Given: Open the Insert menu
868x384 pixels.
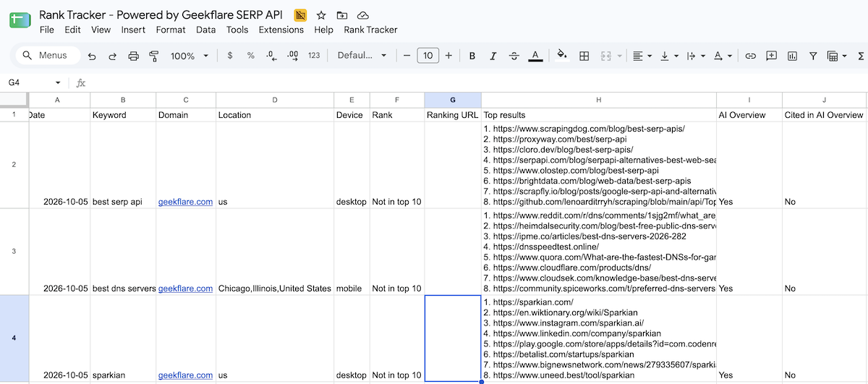Looking at the screenshot, I should tap(133, 30).
